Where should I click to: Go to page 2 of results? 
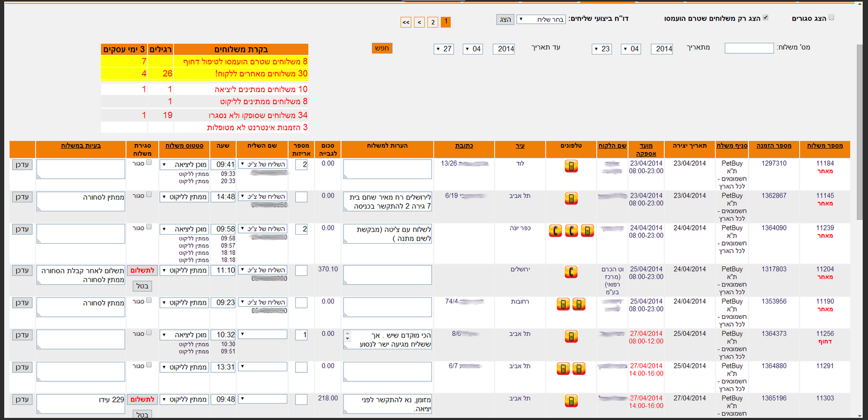[433, 22]
